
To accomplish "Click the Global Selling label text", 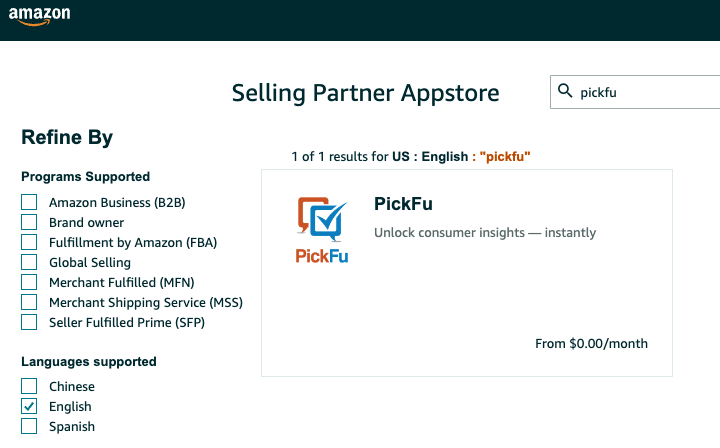I will tap(90, 263).
